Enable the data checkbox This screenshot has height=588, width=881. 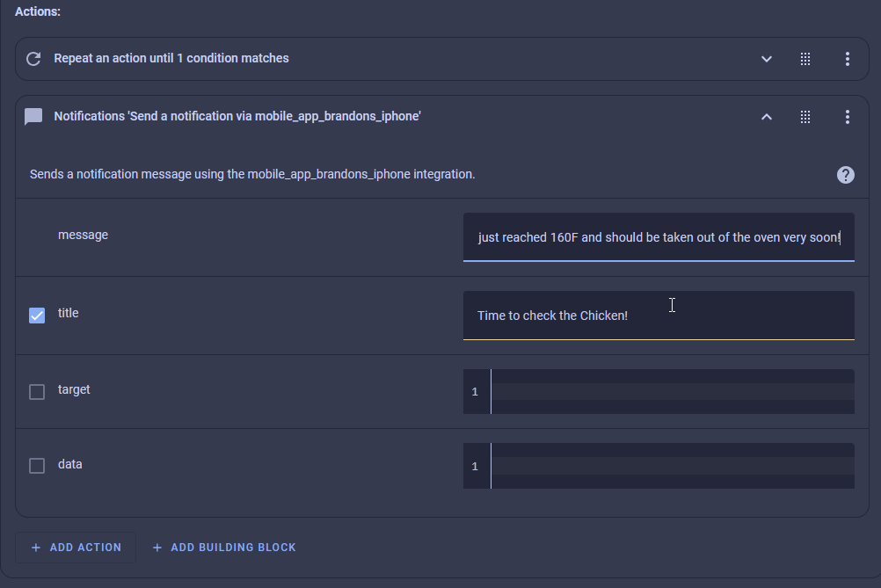pyautogui.click(x=37, y=466)
